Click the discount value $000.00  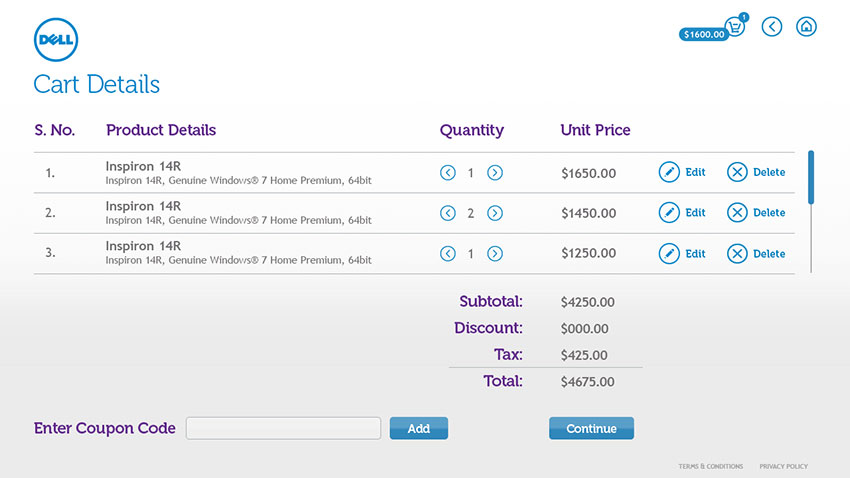point(584,328)
